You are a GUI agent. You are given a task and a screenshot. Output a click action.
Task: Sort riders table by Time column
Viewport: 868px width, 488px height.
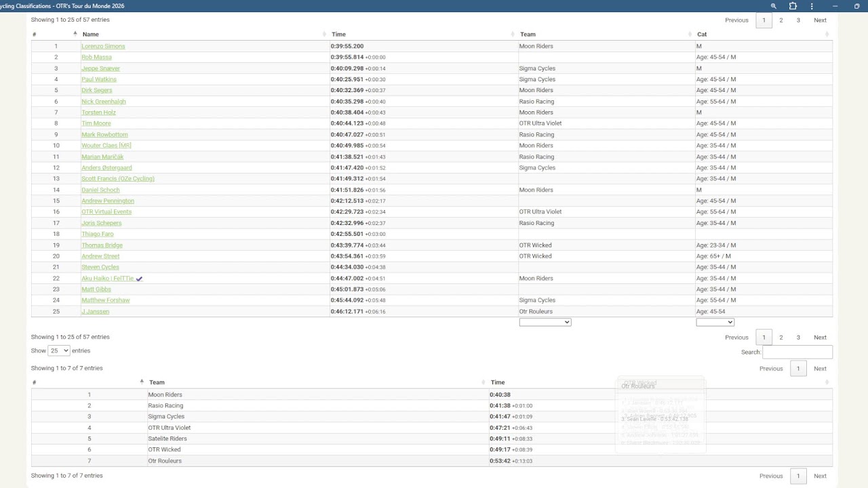(x=338, y=34)
